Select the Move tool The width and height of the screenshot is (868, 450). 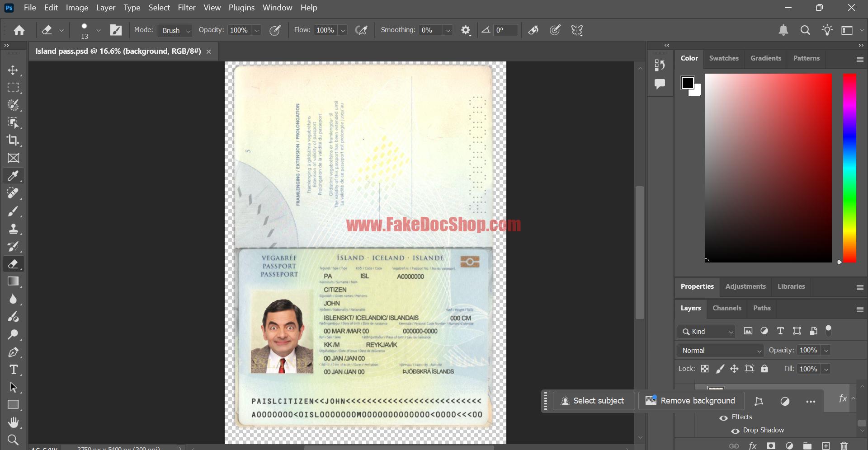coord(13,70)
